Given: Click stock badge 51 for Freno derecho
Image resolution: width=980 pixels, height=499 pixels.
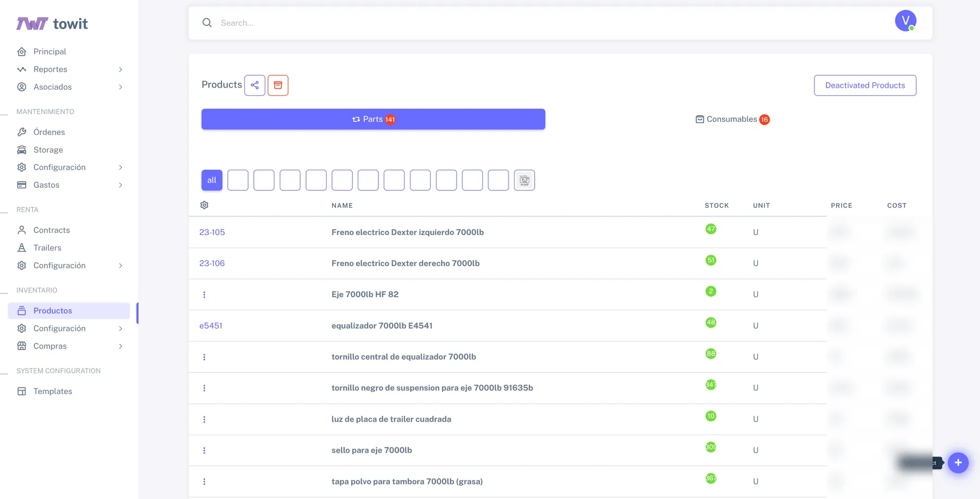Looking at the screenshot, I should point(710,260).
